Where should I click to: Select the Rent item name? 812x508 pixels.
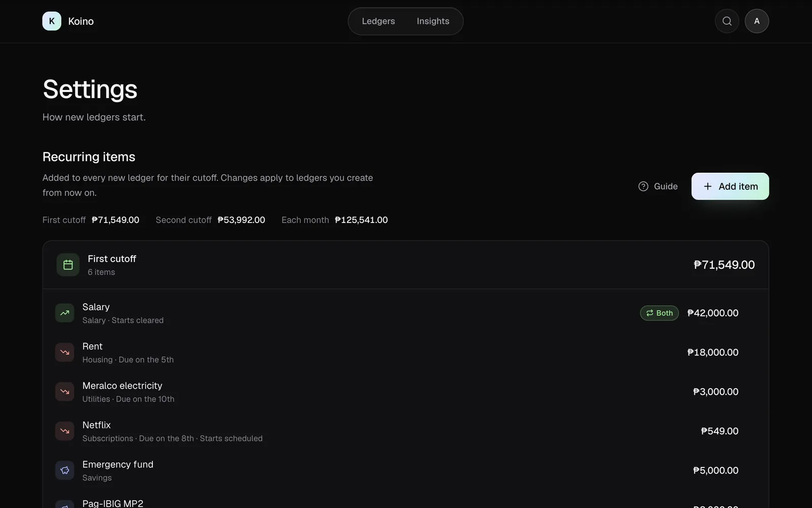(x=92, y=346)
